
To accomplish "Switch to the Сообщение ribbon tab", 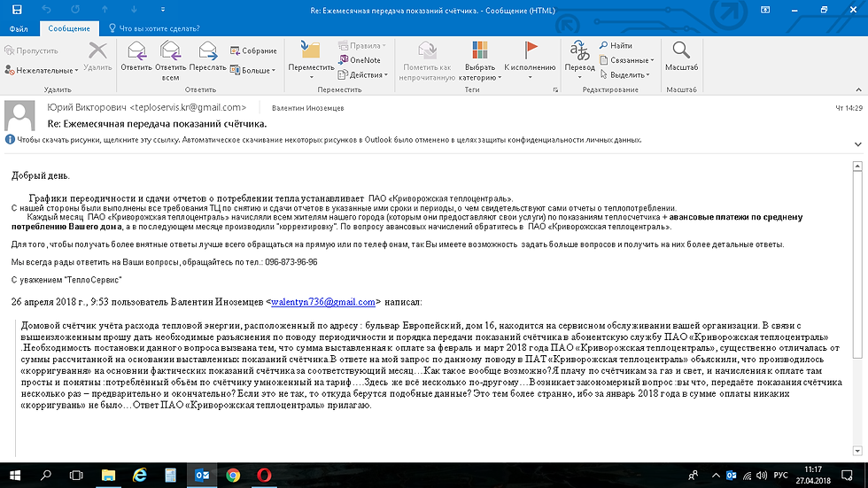I will (x=69, y=28).
